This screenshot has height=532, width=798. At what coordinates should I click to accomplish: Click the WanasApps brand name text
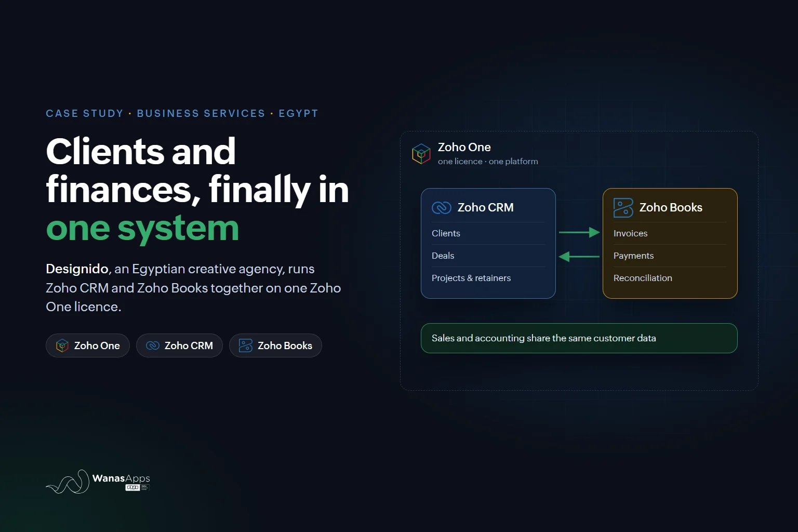click(121, 478)
